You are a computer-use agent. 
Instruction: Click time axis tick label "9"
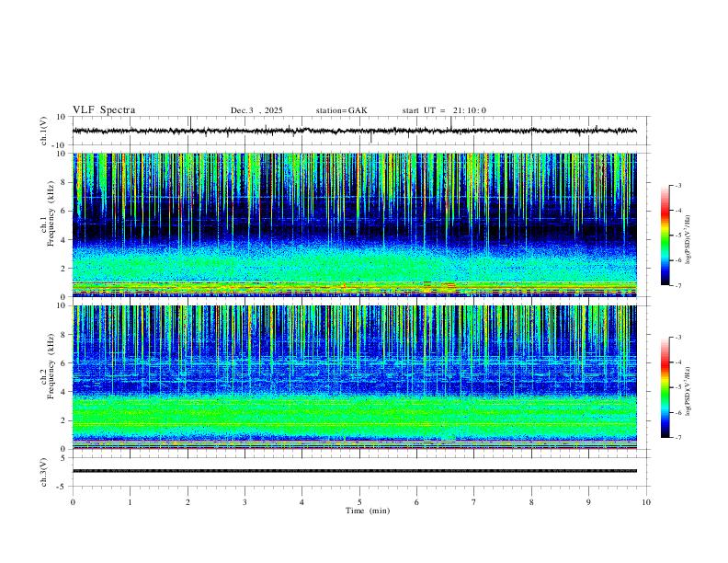[x=588, y=502]
